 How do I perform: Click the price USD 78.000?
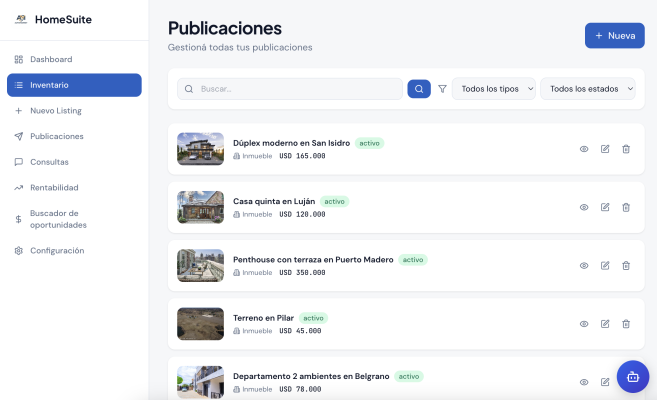point(300,389)
